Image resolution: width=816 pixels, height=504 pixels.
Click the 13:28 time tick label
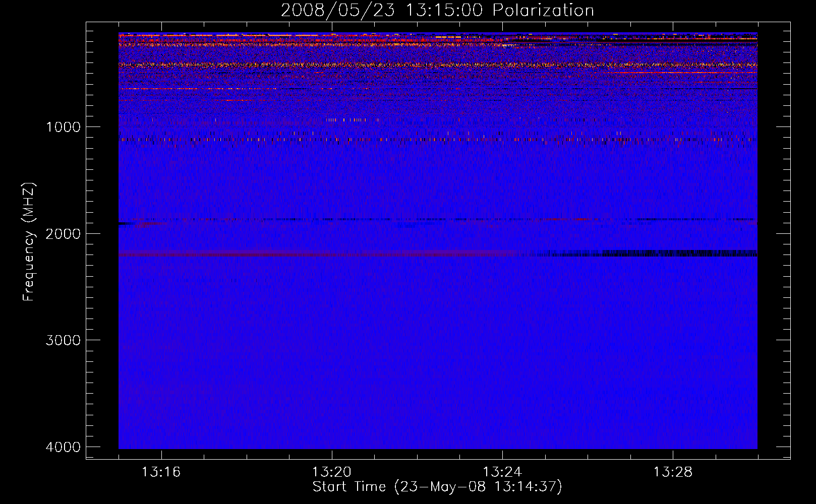673,472
